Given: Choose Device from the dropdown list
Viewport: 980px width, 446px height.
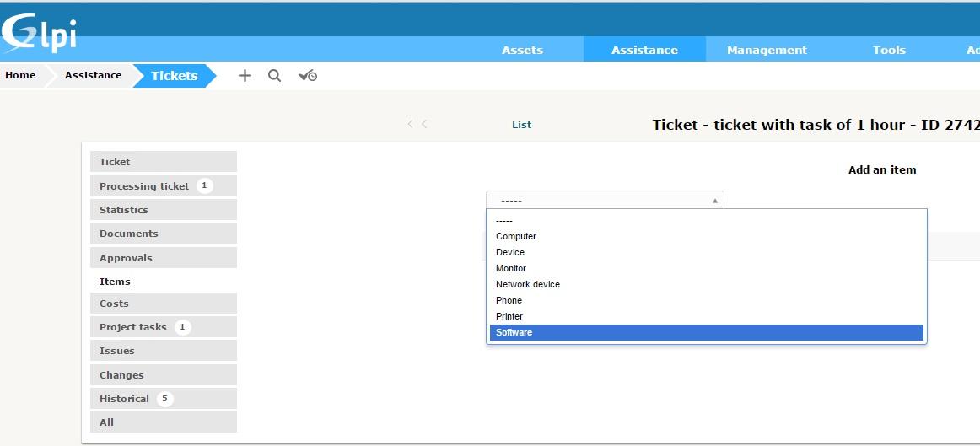Looking at the screenshot, I should click(706, 252).
